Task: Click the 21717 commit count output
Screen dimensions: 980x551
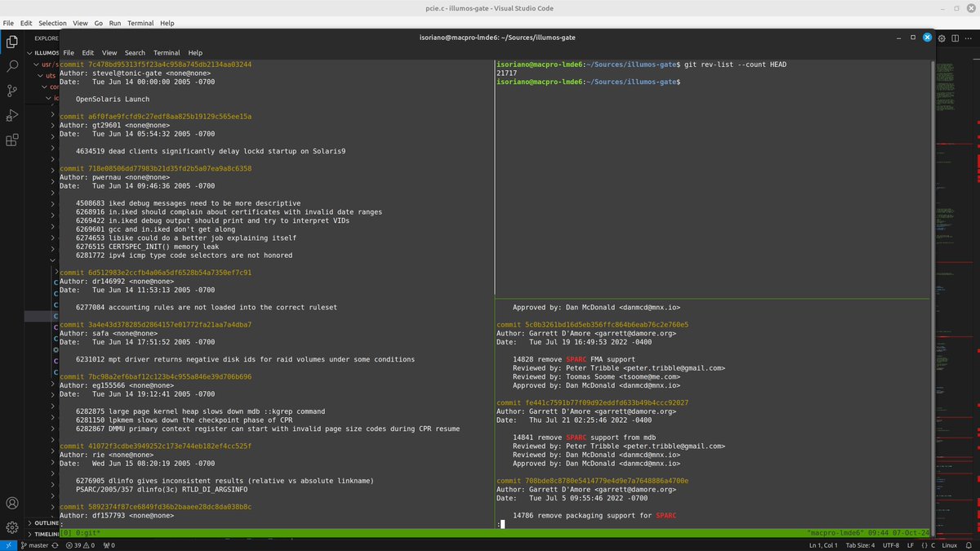Action: (506, 73)
